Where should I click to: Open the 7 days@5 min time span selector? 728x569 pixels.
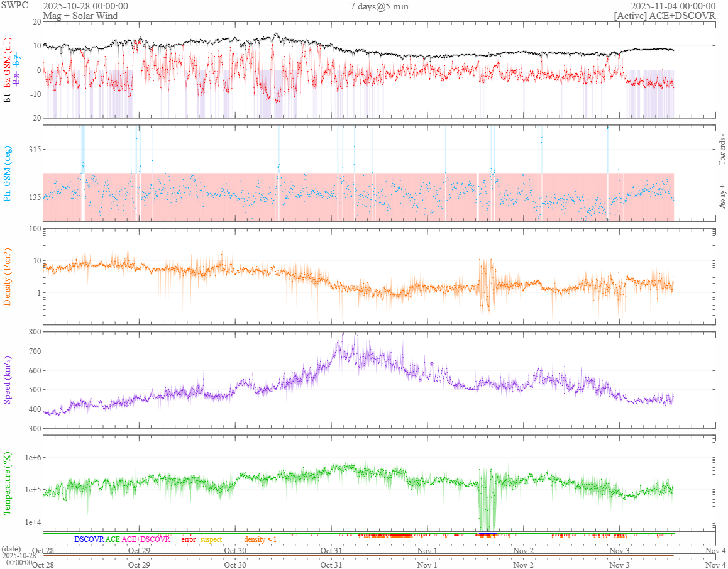(x=379, y=6)
